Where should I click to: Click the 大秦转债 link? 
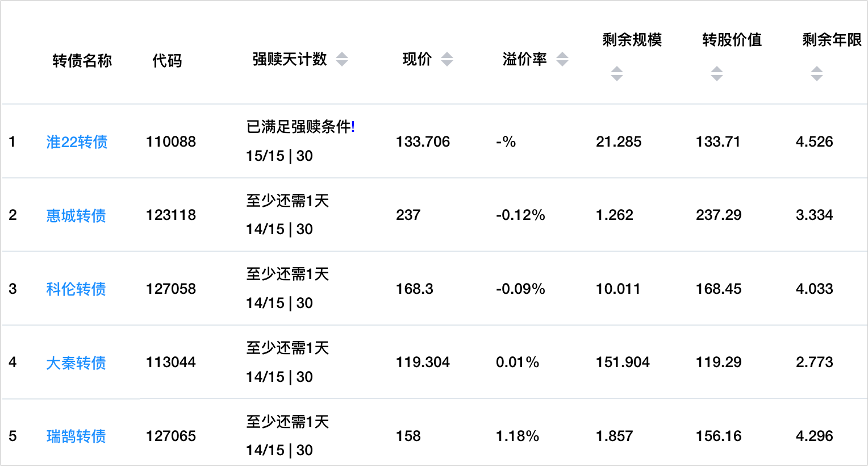point(76,363)
